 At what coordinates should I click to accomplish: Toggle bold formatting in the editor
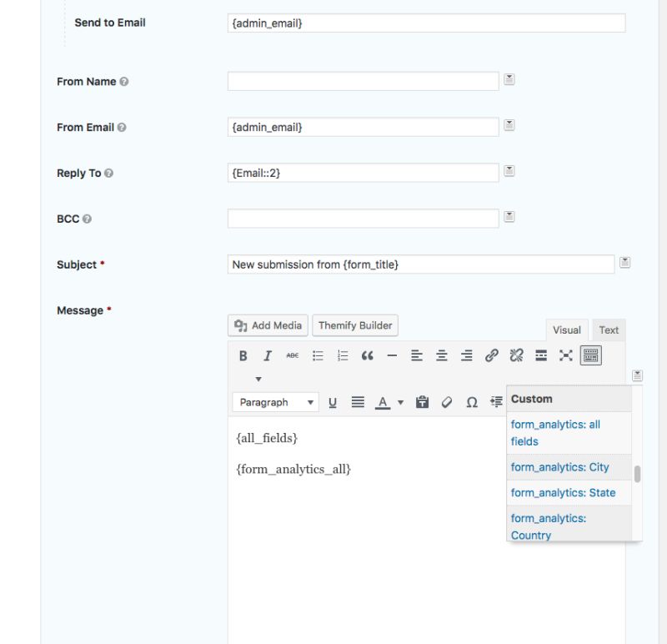pyautogui.click(x=243, y=355)
